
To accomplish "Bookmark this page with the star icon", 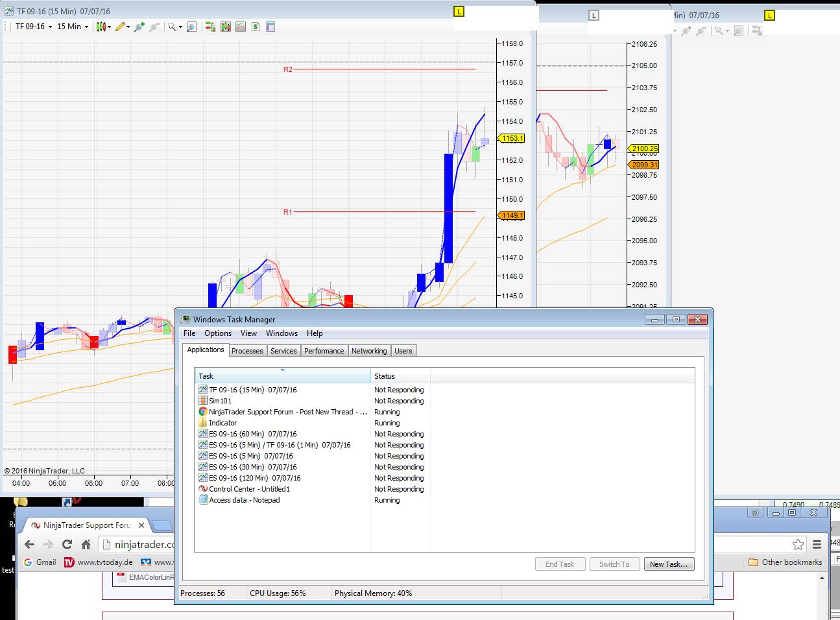I will pos(798,544).
